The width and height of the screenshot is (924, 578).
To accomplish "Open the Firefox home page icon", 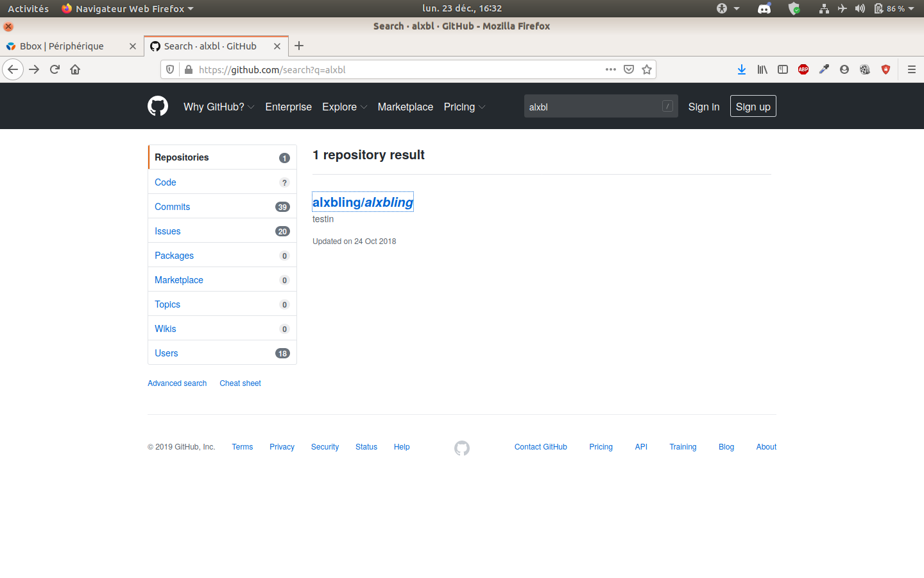I will [75, 69].
